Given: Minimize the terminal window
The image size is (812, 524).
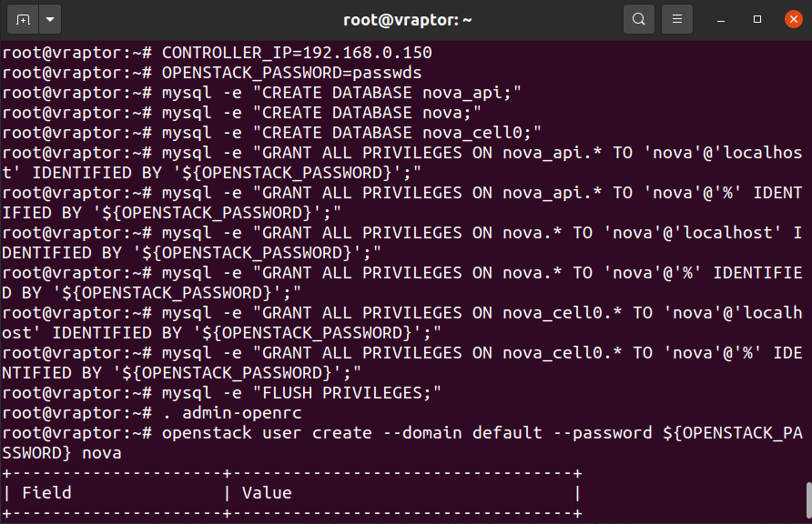Looking at the screenshot, I should pos(721,19).
